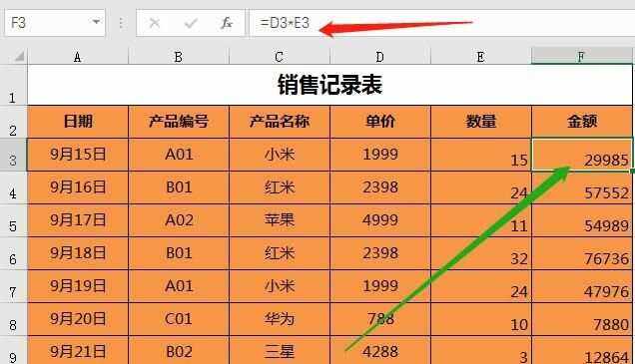Viewport: 635px width, 364px height.
Task: Click the Cancel (X) formula button
Action: pyautogui.click(x=155, y=23)
